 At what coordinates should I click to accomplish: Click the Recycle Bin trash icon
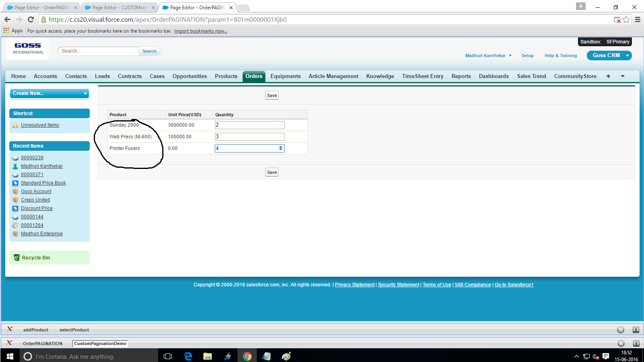[x=17, y=258]
